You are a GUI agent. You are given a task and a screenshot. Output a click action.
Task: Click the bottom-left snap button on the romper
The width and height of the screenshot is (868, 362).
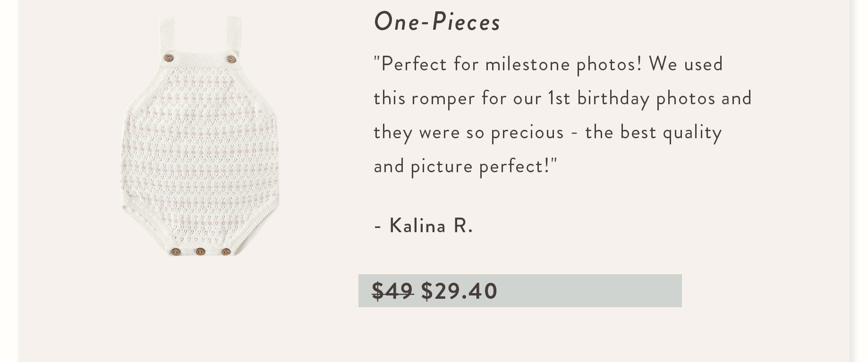(x=175, y=252)
